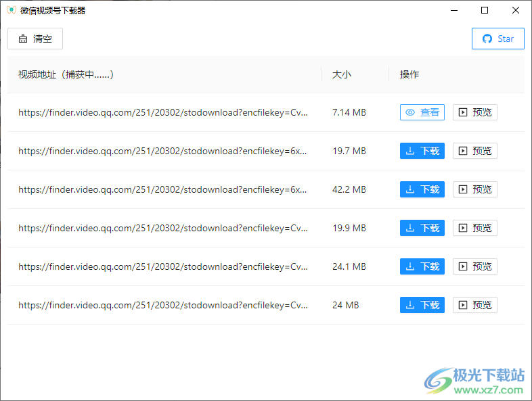The width and height of the screenshot is (532, 401).
Task: Click the 19.9 MB size cell
Action: click(349, 228)
